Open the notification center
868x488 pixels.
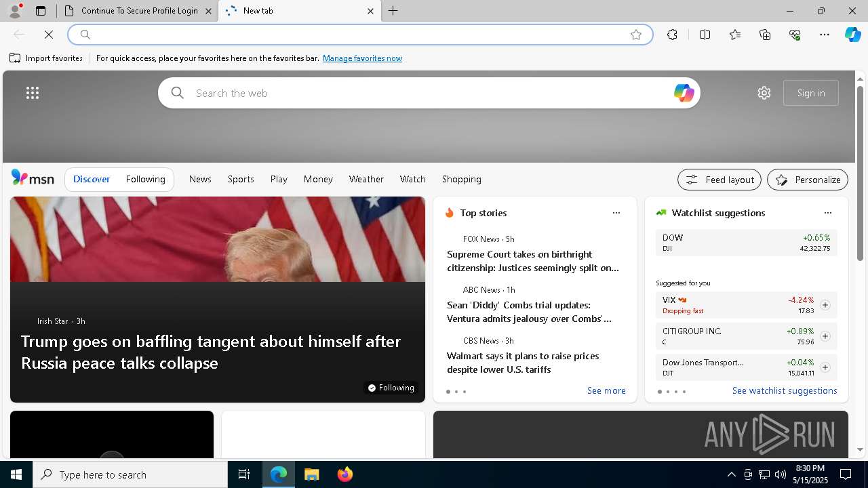tap(846, 474)
